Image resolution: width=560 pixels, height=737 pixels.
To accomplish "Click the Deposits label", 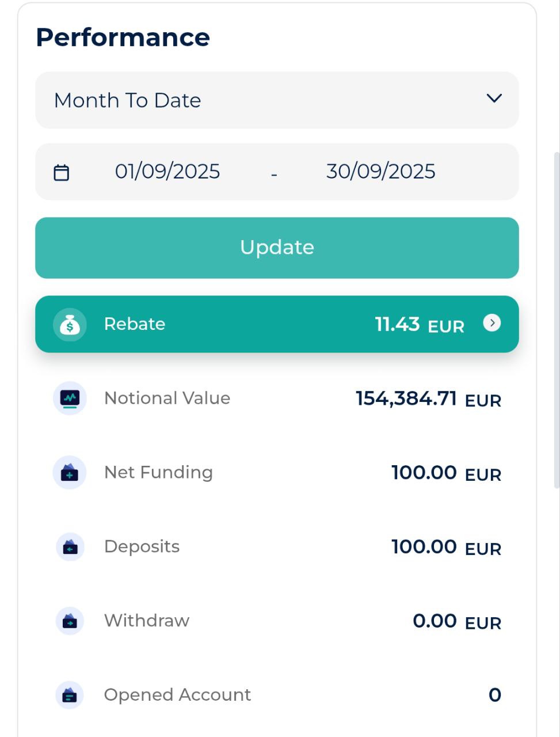I will pyautogui.click(x=142, y=547).
